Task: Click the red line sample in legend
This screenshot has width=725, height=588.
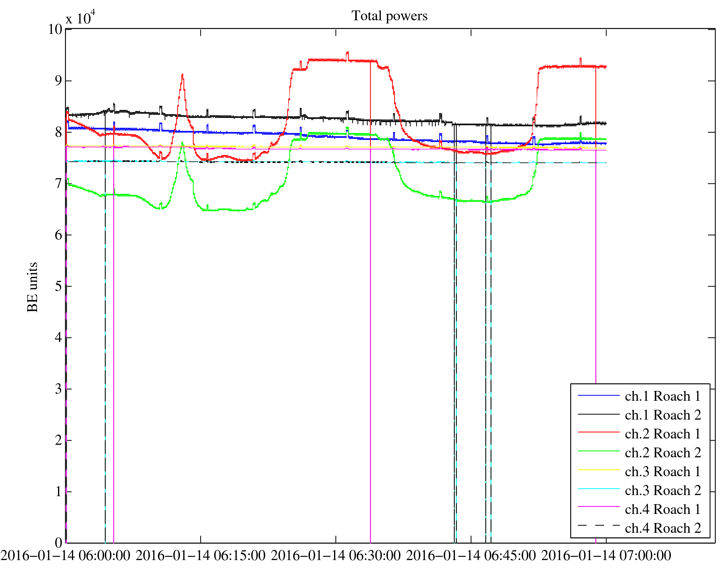Action: click(599, 433)
